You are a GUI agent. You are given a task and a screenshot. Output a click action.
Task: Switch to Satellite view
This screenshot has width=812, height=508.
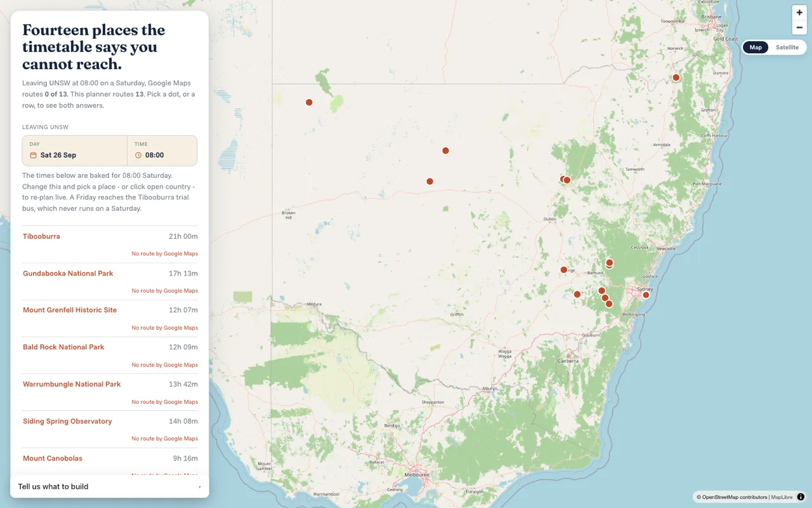787,48
